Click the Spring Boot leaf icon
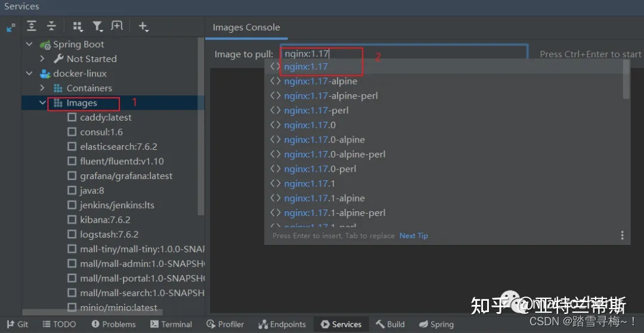 [x=45, y=44]
